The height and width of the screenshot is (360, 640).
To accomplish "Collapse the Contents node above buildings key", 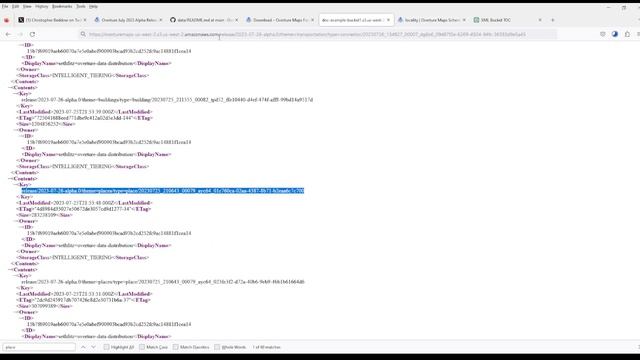I will pyautogui.click(x=10, y=88).
